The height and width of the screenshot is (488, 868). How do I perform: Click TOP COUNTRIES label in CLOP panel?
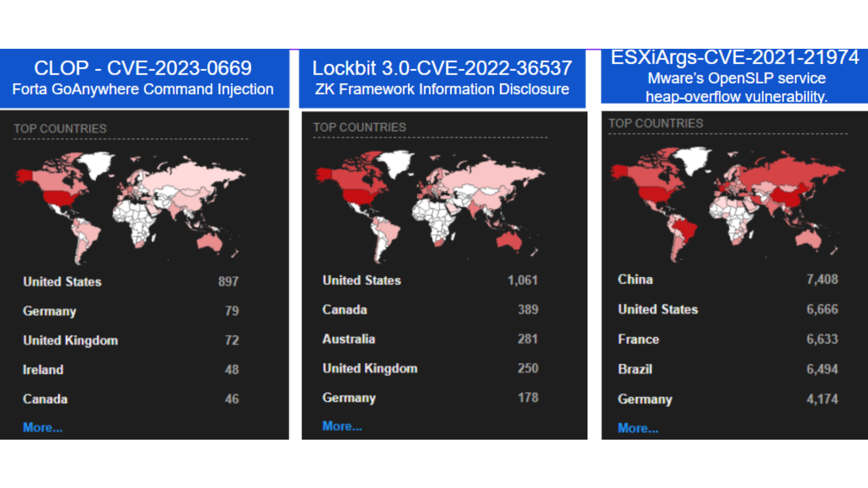(x=60, y=129)
